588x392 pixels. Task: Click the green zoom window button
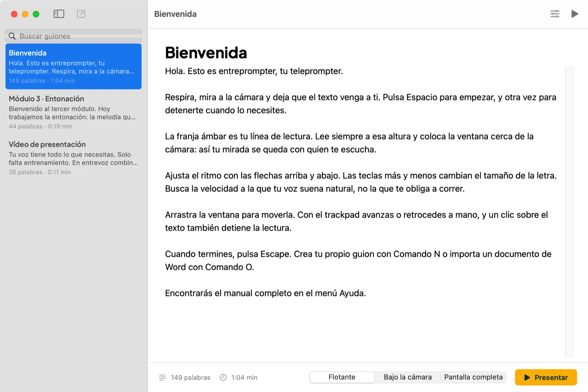coord(36,14)
